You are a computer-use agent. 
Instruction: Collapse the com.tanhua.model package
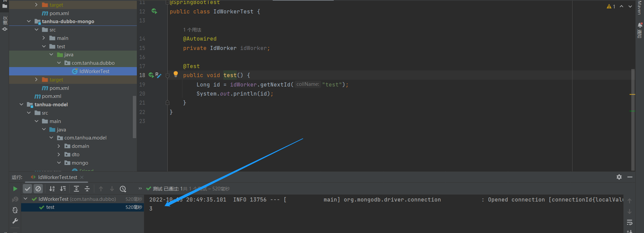coord(51,138)
